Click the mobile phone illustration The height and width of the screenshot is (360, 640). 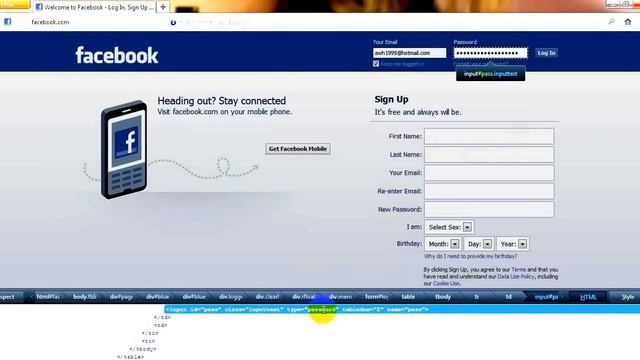click(124, 149)
